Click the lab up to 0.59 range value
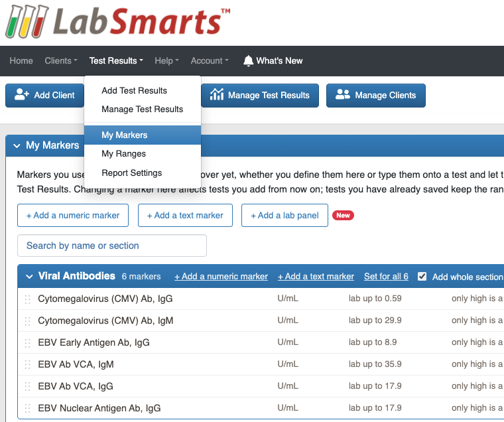Viewport: 504px width, 422px height. pos(375,299)
